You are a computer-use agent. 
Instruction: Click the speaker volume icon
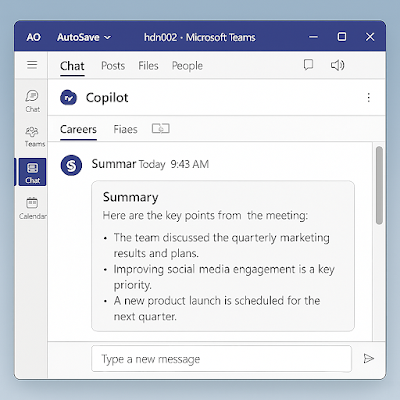tap(337, 65)
